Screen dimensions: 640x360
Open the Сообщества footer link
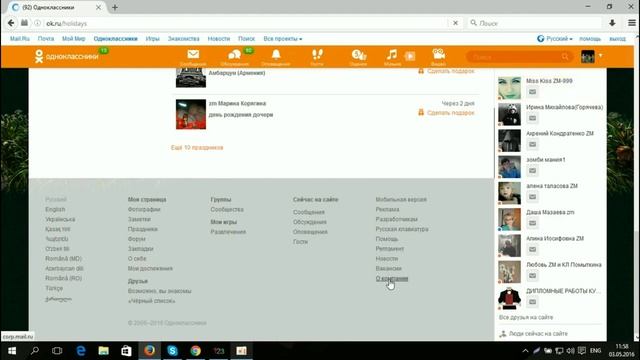click(227, 209)
